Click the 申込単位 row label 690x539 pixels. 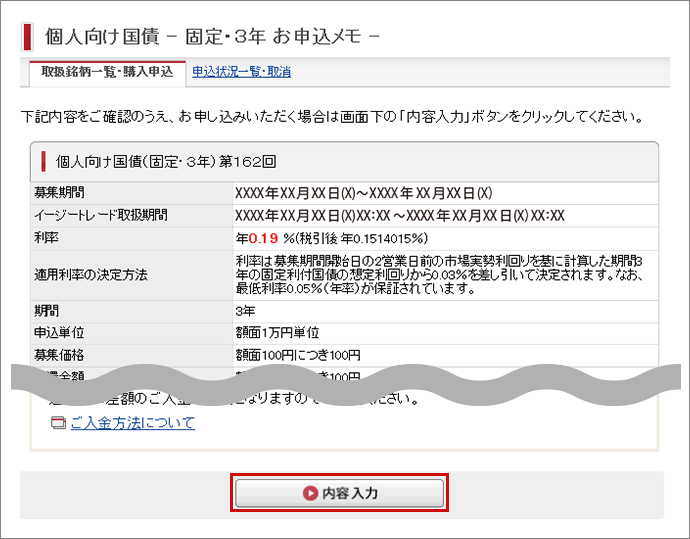[x=59, y=332]
